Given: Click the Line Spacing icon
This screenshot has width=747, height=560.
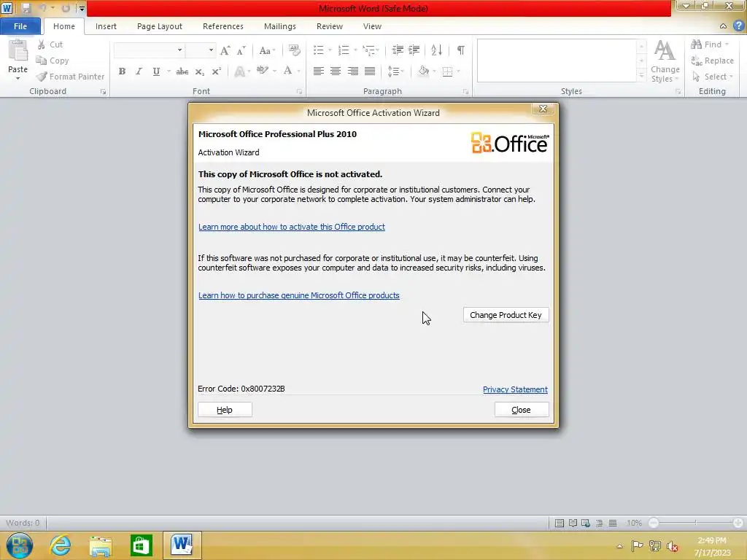Looking at the screenshot, I should (x=393, y=71).
